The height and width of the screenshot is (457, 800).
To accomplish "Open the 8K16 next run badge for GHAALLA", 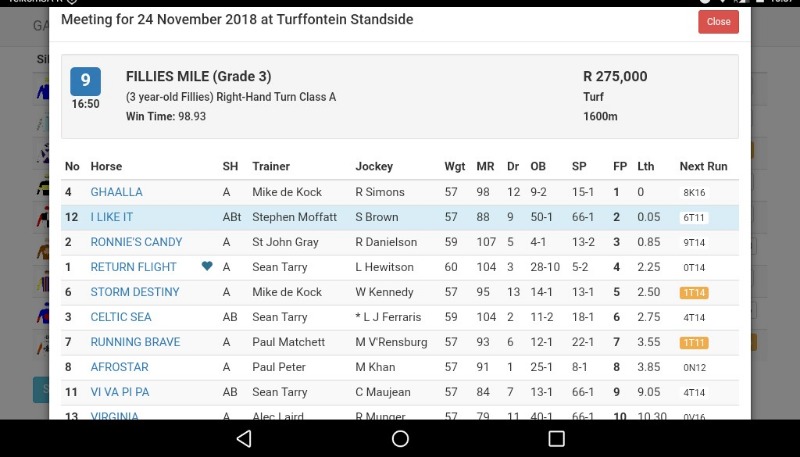I will (694, 193).
